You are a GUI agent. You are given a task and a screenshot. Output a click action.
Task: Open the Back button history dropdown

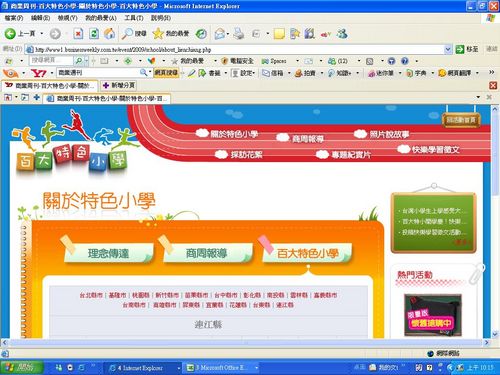pos(42,33)
